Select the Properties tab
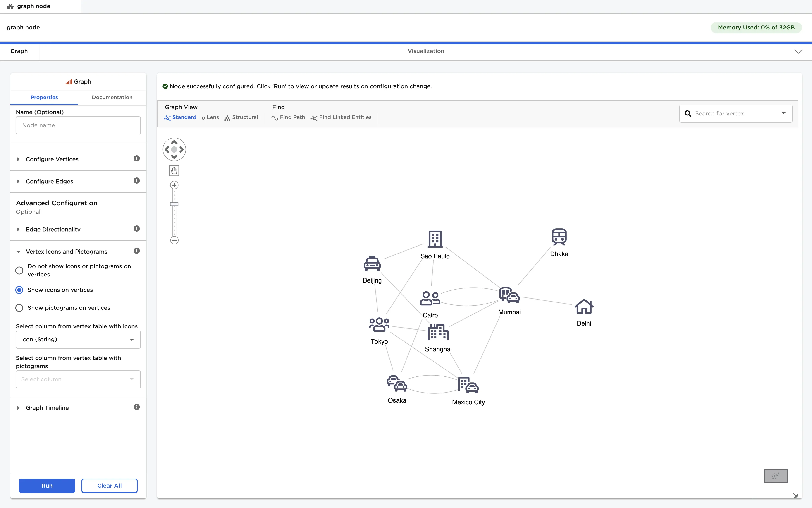Viewport: 812px width, 508px height. [44, 97]
